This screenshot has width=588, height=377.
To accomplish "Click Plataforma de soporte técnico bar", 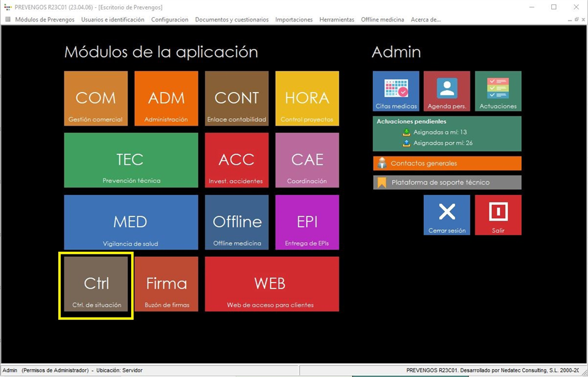I will pyautogui.click(x=447, y=183).
